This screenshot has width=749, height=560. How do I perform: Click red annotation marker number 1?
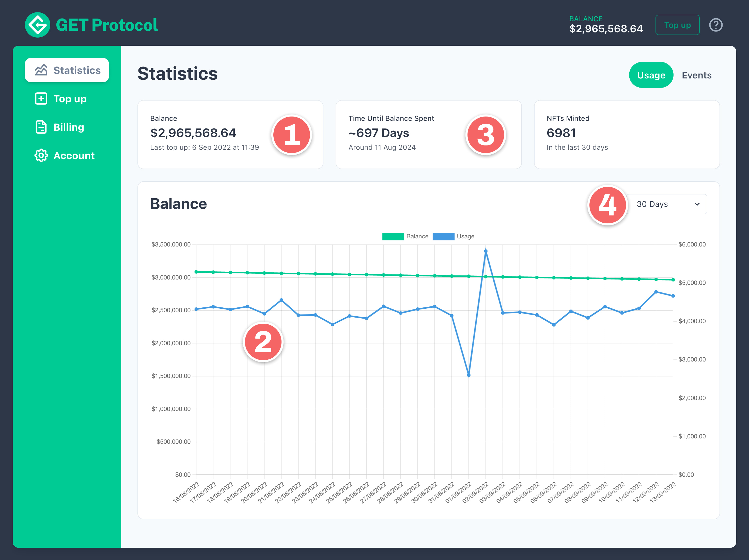[291, 135]
